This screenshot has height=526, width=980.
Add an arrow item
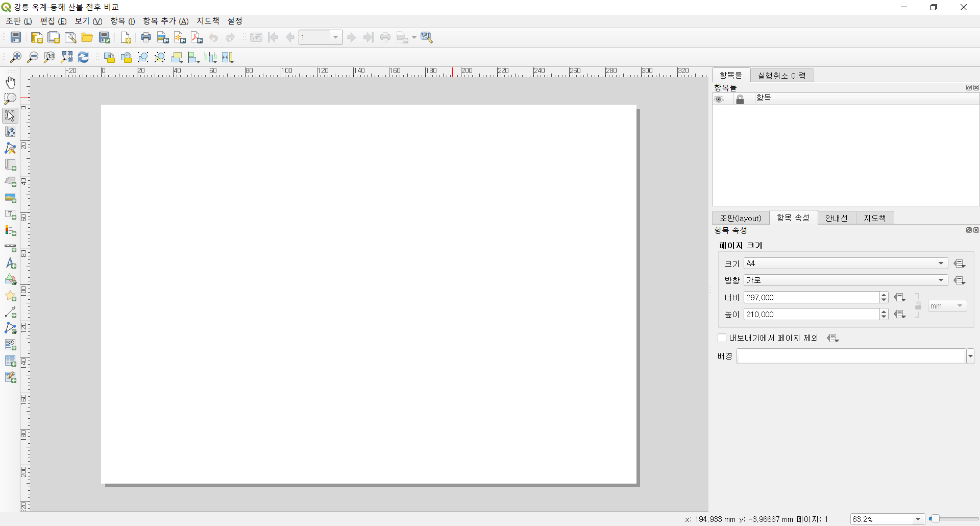pyautogui.click(x=10, y=312)
